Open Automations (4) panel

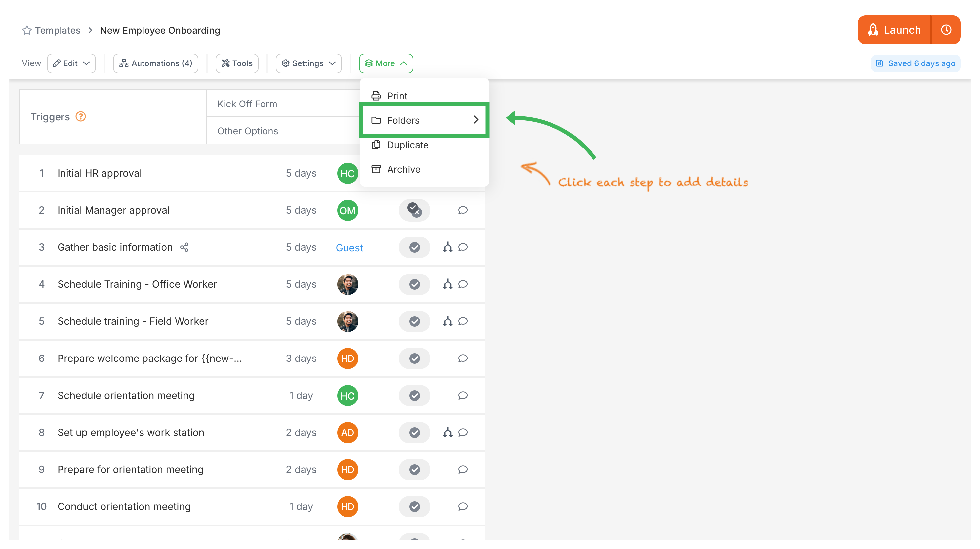point(156,63)
